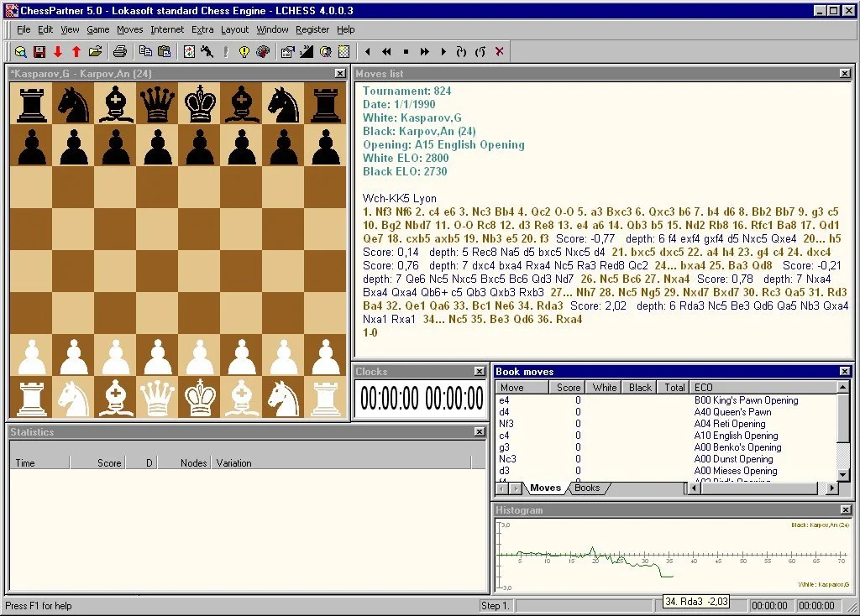
Task: Click the light bulb hint icon
Action: (245, 51)
